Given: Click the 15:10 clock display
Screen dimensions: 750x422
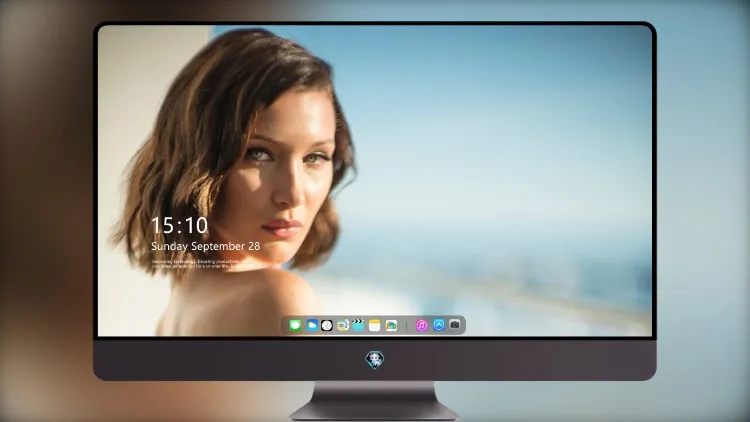Looking at the screenshot, I should pos(179,225).
